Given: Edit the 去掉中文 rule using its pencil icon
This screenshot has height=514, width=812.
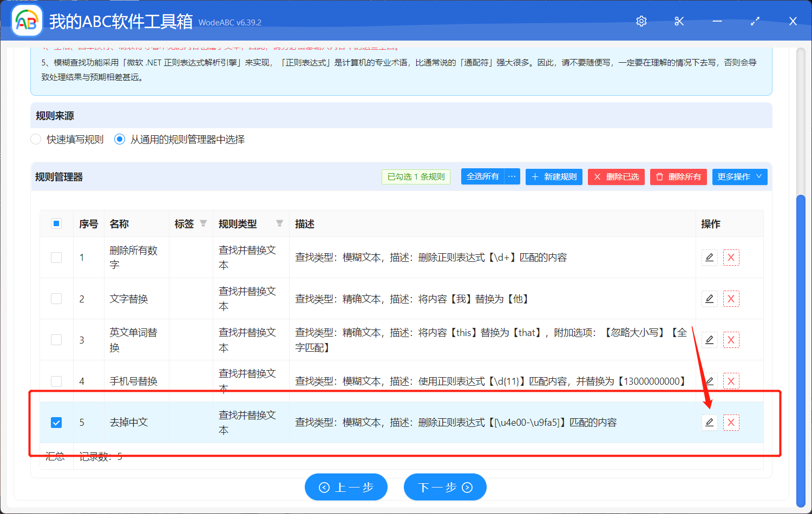Looking at the screenshot, I should (x=709, y=422).
